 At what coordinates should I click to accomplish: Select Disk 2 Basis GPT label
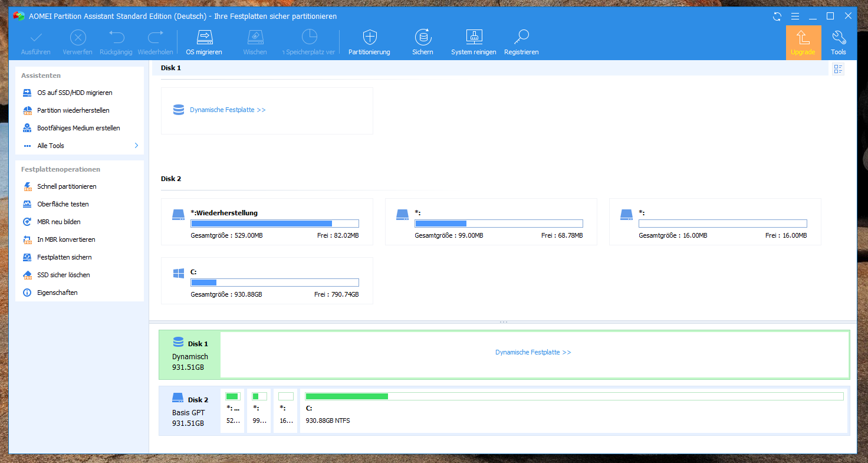(190, 411)
